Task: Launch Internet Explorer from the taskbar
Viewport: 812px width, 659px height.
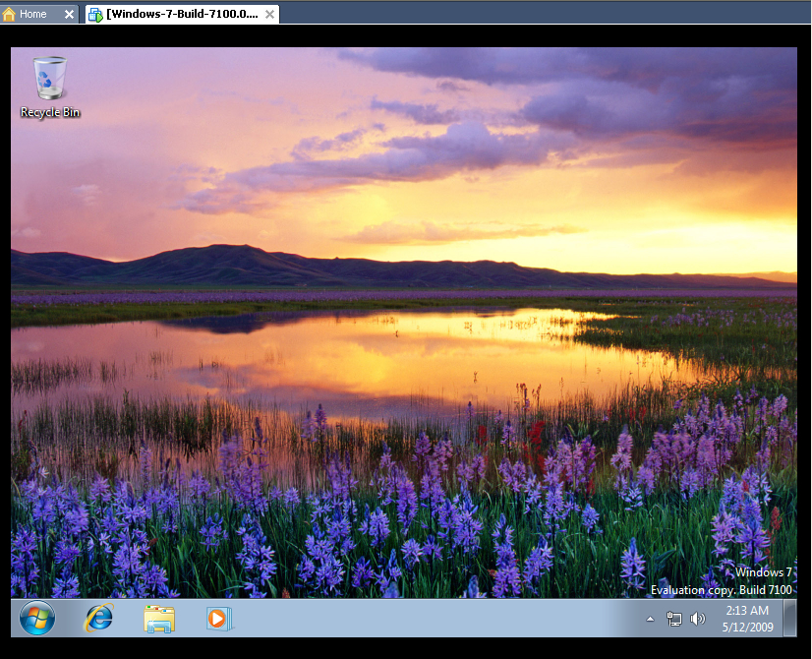Action: (x=98, y=618)
